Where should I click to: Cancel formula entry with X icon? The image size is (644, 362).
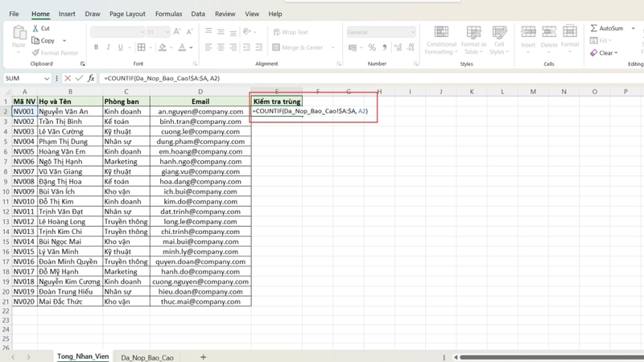[x=68, y=78]
